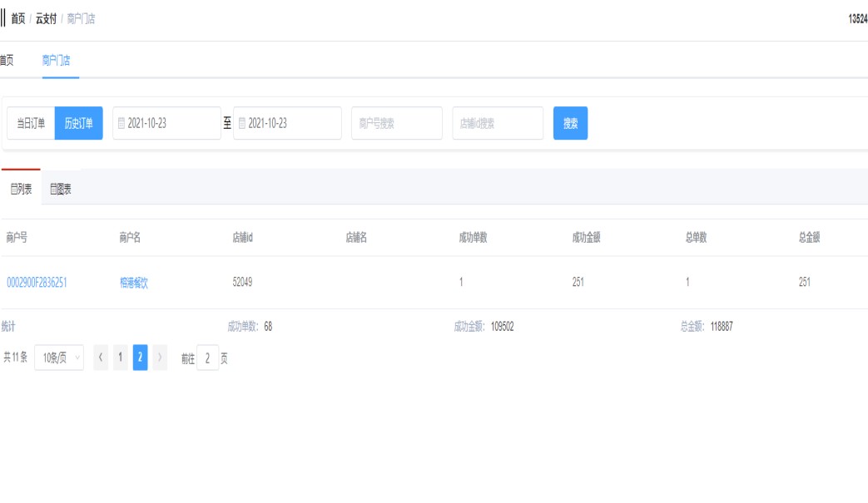The width and height of the screenshot is (868, 503).
Task: Click the calendar icon in the start date field
Action: 122,123
